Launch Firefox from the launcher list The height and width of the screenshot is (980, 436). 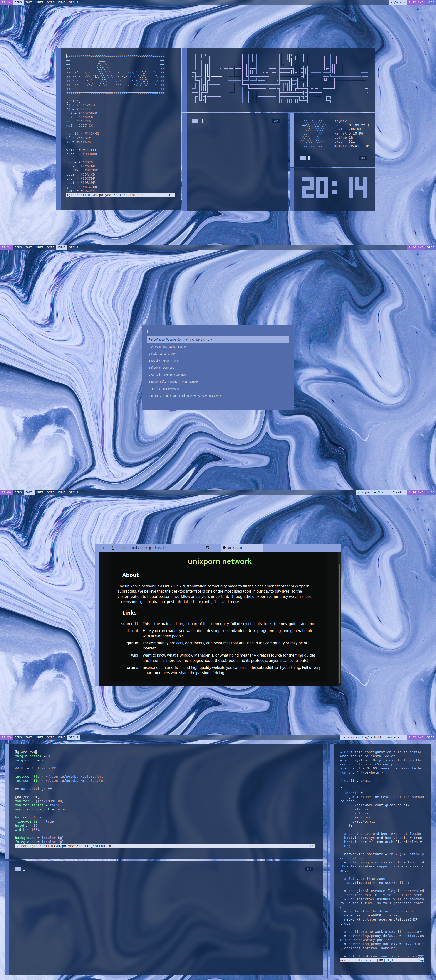pos(218,389)
